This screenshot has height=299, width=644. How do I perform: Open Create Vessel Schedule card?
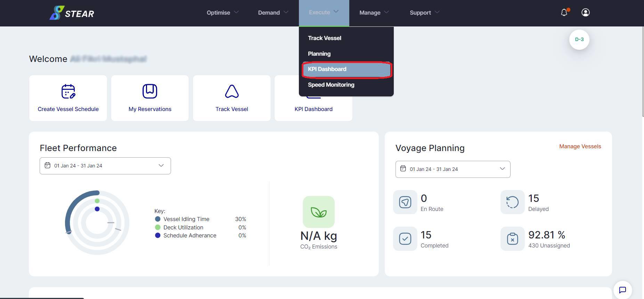coord(68,98)
